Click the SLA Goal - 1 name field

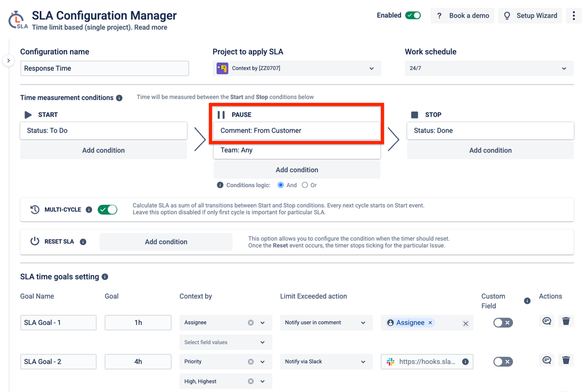pos(58,323)
